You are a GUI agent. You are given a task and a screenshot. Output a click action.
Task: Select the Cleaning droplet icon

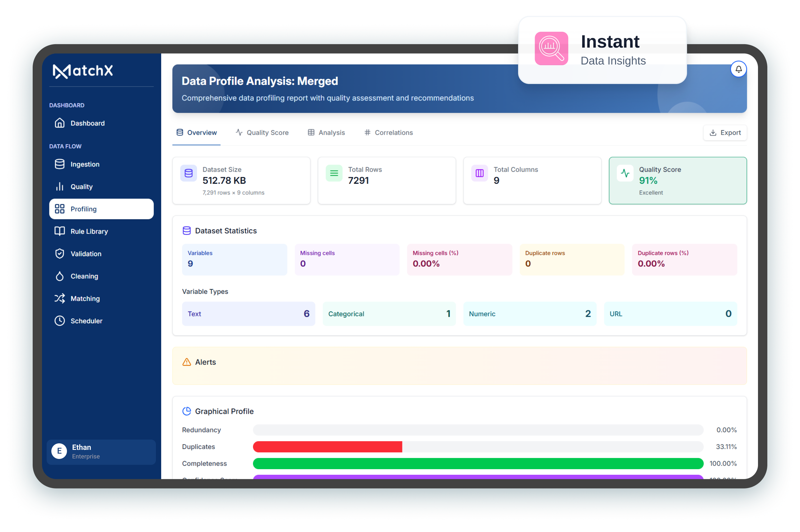[x=60, y=276]
